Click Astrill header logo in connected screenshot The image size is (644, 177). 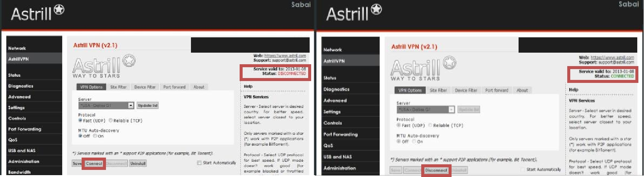point(354,13)
